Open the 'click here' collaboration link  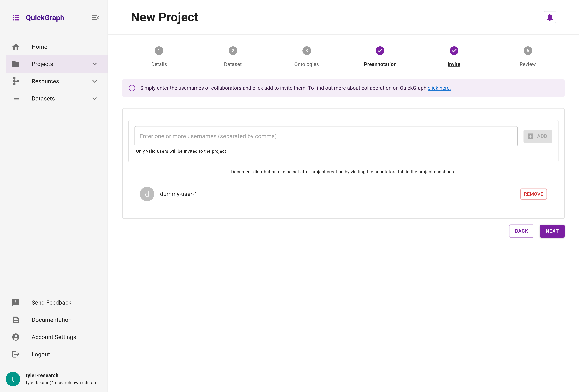tap(439, 88)
